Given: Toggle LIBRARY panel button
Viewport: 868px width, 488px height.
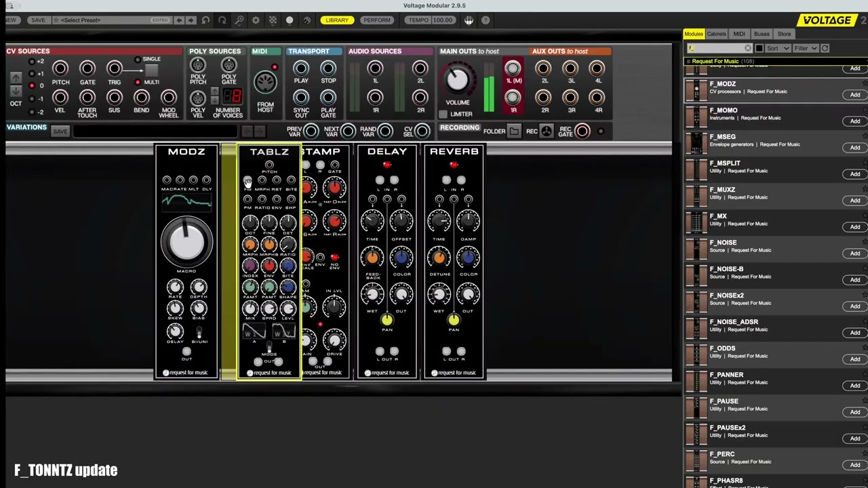Looking at the screenshot, I should [x=337, y=20].
